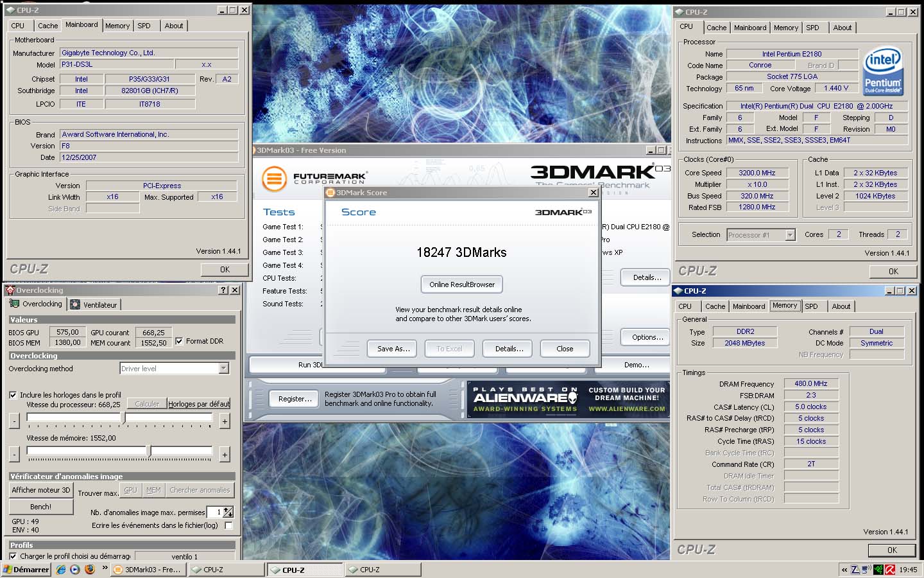
Task: Close the 3DMark Score dialog via Close button
Action: click(x=565, y=349)
